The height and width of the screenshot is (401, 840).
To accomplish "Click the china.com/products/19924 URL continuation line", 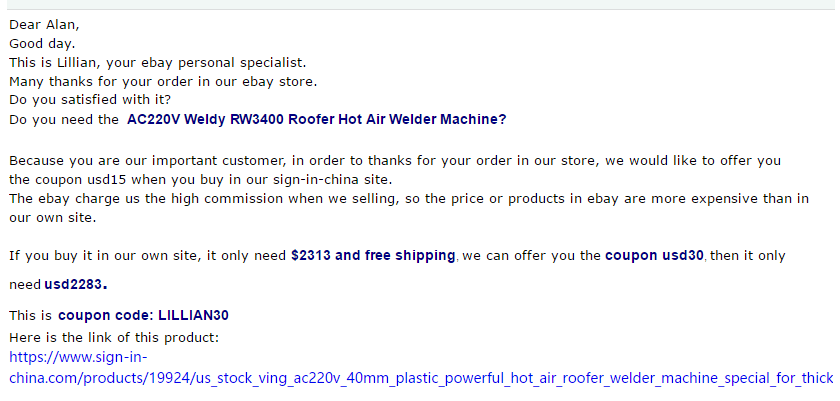I will point(421,379).
